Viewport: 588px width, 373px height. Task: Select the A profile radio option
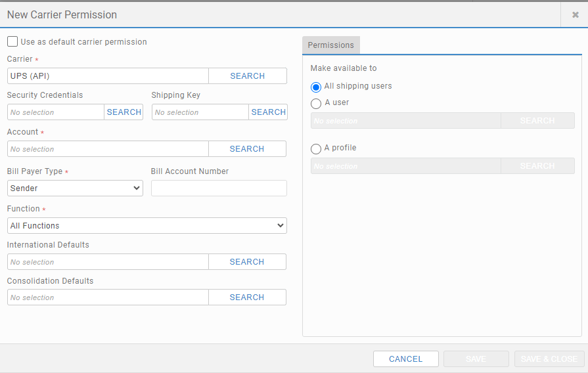point(316,148)
